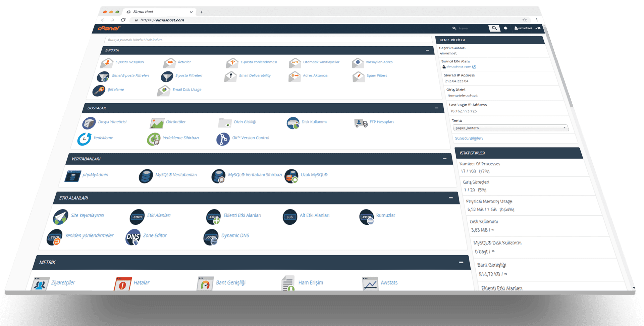Click the cPanel logo
The width and height of the screenshot is (644, 326).
point(109,29)
